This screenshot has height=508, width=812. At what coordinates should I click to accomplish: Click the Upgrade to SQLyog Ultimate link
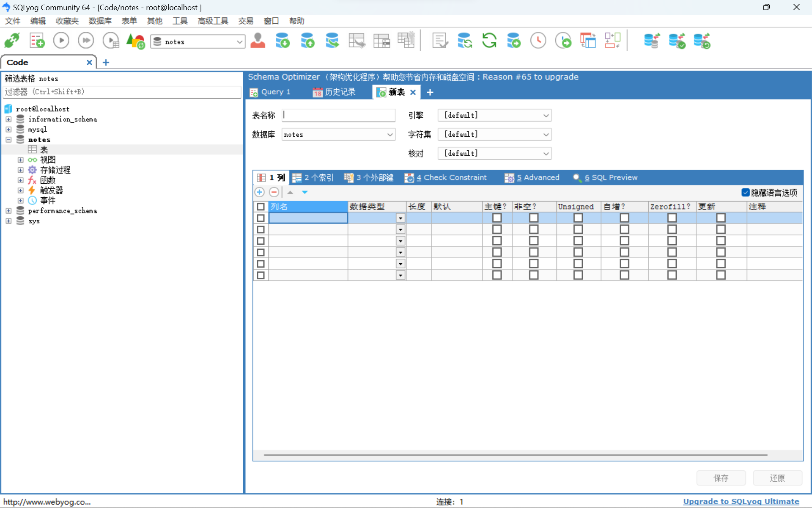[x=741, y=501]
